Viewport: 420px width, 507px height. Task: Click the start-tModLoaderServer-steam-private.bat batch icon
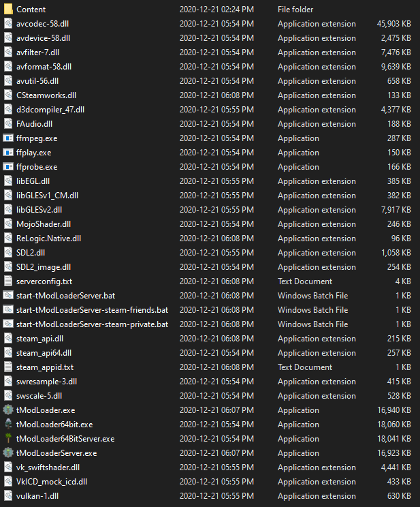8,324
